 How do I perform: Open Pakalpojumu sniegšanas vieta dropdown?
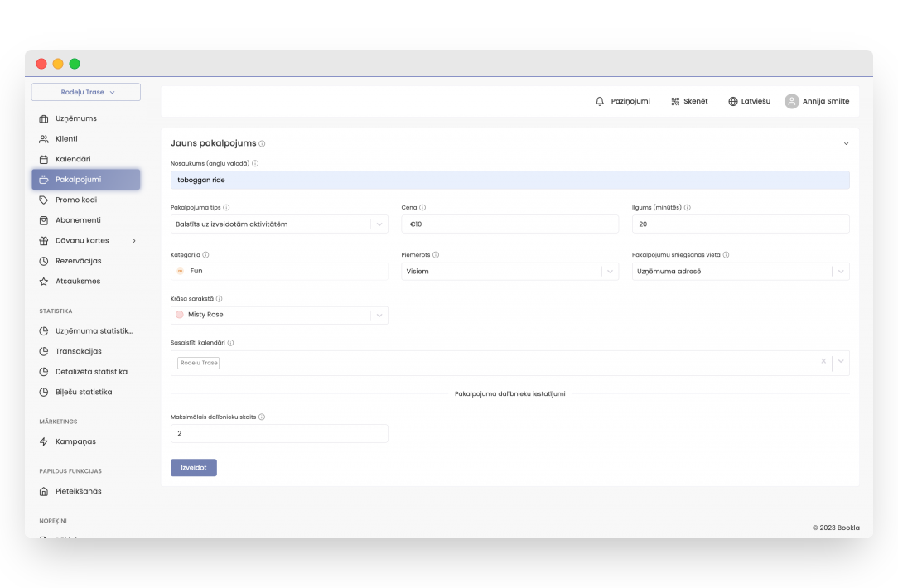pyautogui.click(x=841, y=272)
